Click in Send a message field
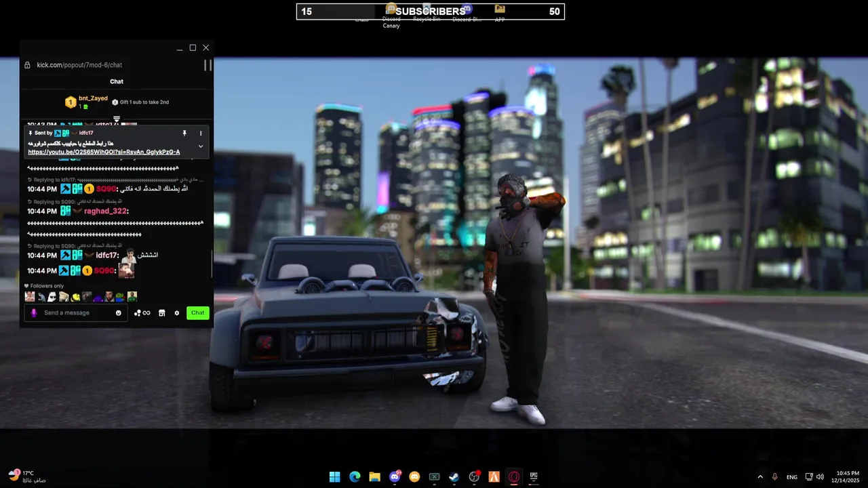 [76, 313]
